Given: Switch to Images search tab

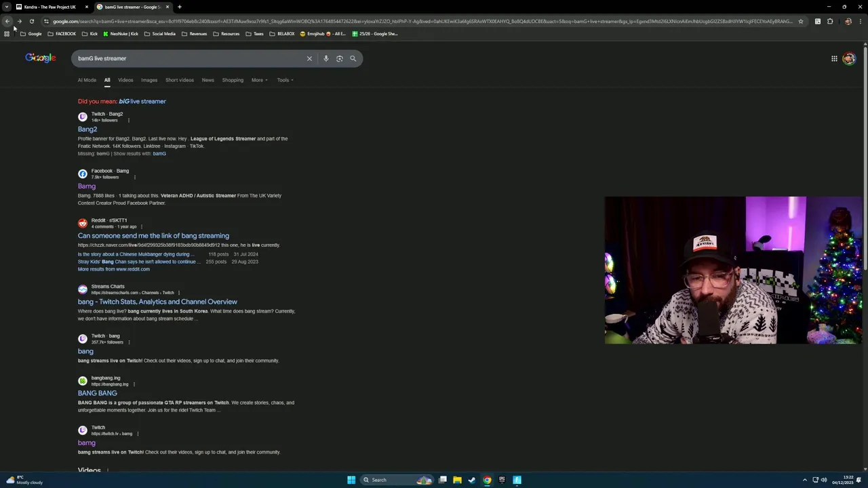Looking at the screenshot, I should tap(149, 80).
